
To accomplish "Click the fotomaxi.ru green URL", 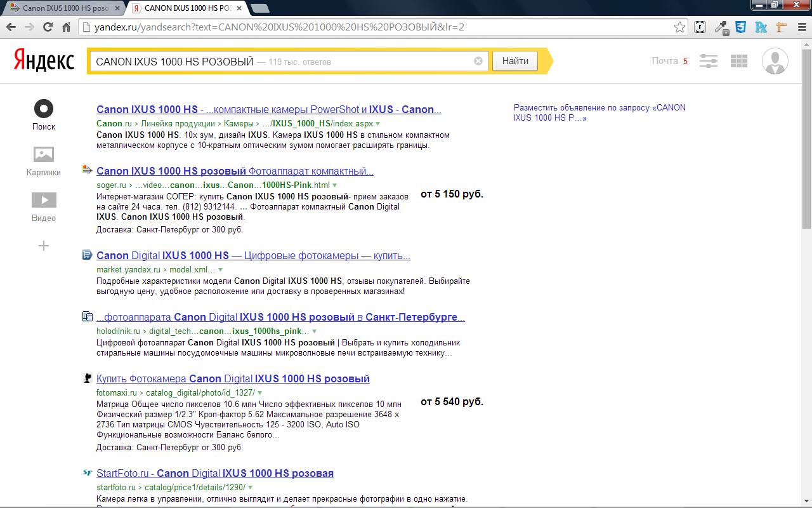I will (x=117, y=393).
